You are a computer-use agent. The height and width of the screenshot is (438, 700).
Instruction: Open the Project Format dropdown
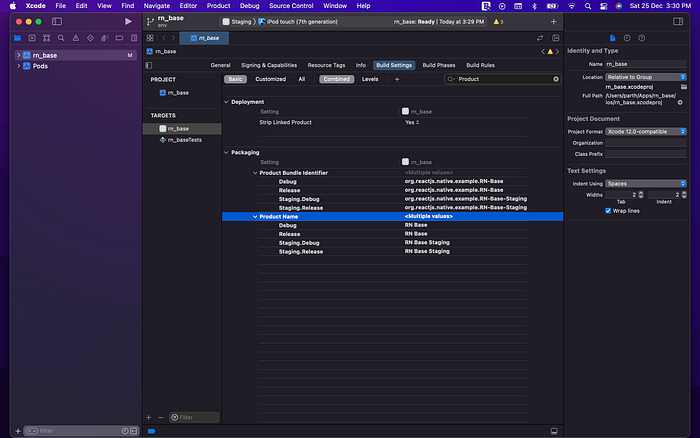click(x=646, y=131)
